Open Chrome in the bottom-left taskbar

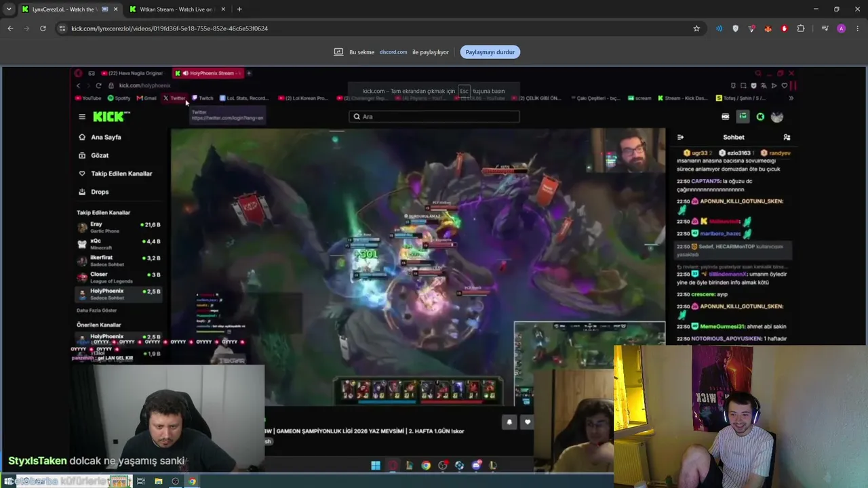pos(192,481)
